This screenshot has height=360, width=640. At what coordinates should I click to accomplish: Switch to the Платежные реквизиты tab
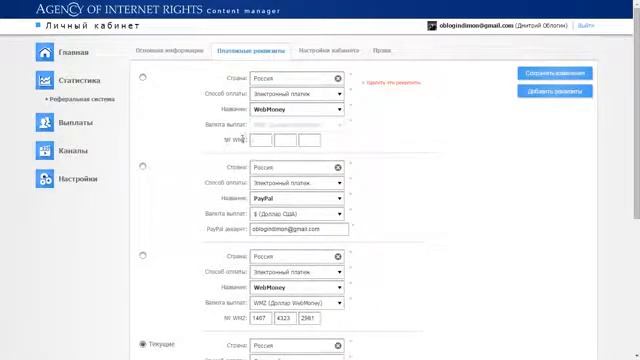tap(251, 51)
